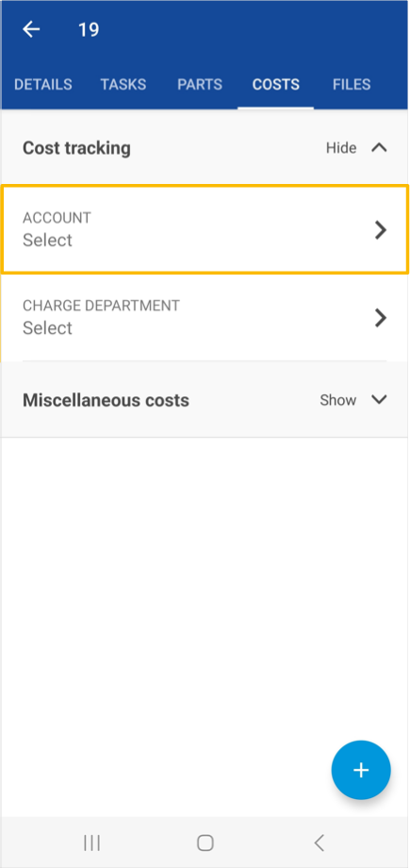Switch to the TASKS tab

123,85
